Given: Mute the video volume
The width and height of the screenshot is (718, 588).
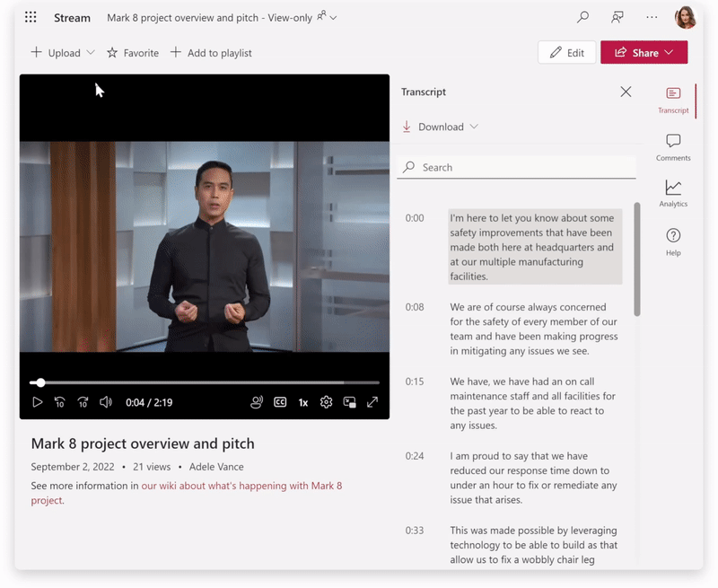Looking at the screenshot, I should pos(106,402).
